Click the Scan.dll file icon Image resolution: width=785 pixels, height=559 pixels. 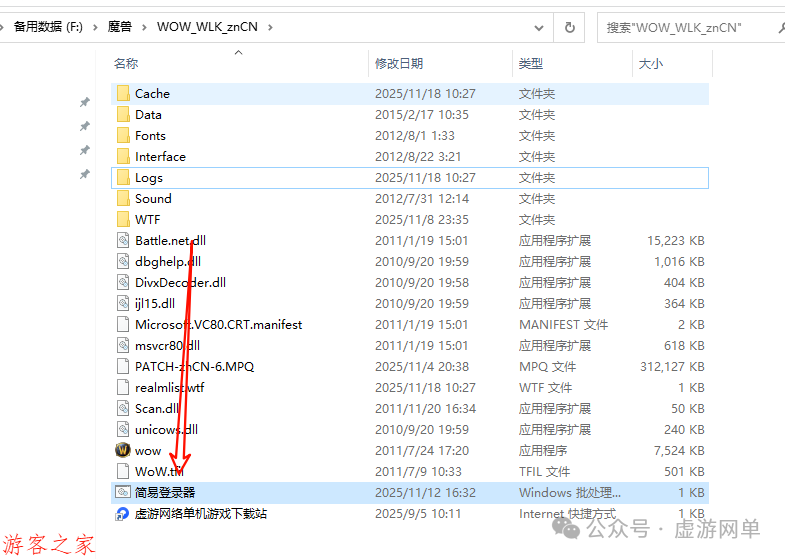coord(123,408)
